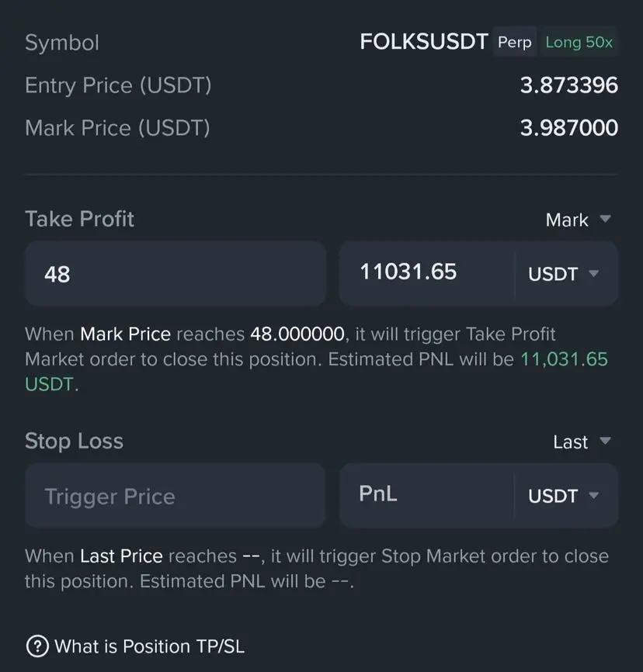The height and width of the screenshot is (672, 643).
Task: Open the Stop Loss Last trigger-type dropdown
Action: point(582,442)
